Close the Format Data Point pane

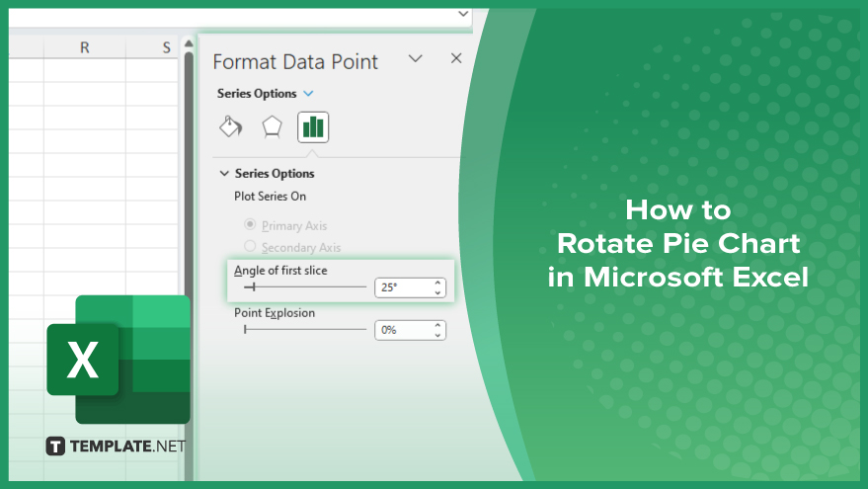456,58
